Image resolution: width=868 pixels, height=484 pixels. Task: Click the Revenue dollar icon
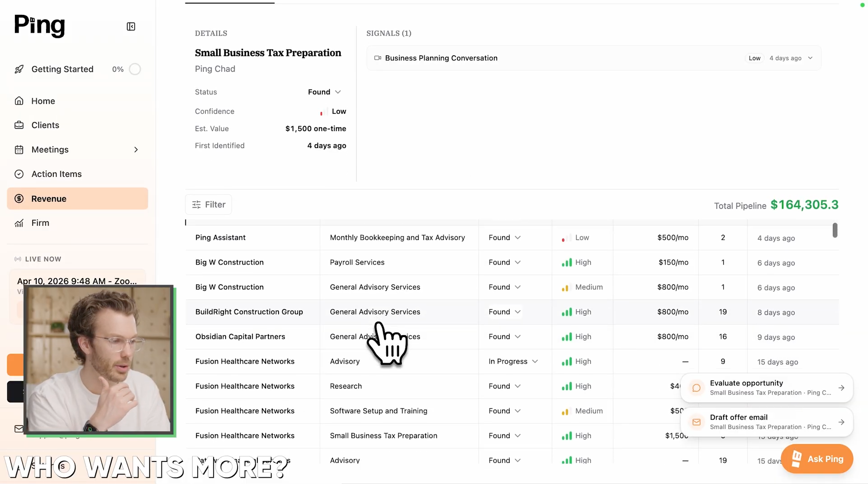(x=19, y=199)
